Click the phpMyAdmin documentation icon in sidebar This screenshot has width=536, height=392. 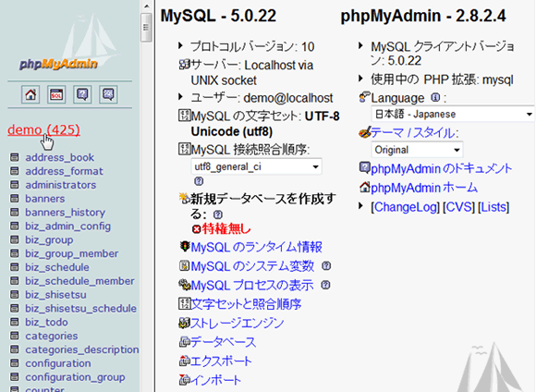(82, 94)
